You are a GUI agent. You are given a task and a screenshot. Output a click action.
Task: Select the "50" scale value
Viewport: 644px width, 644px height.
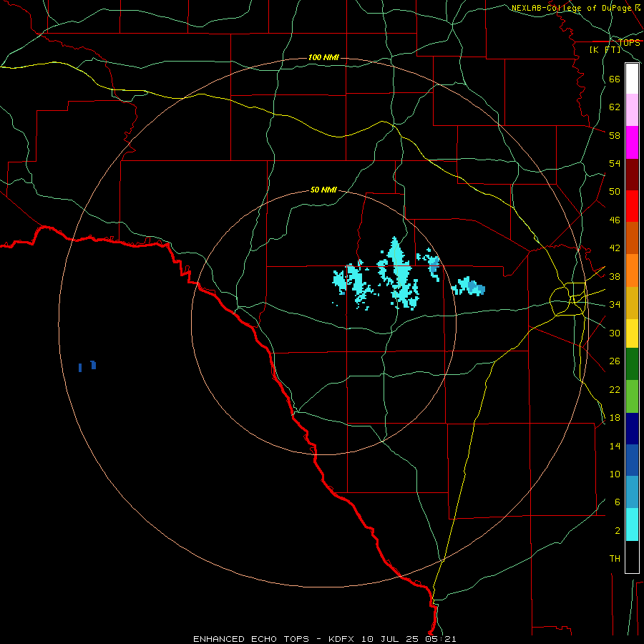pos(615,191)
